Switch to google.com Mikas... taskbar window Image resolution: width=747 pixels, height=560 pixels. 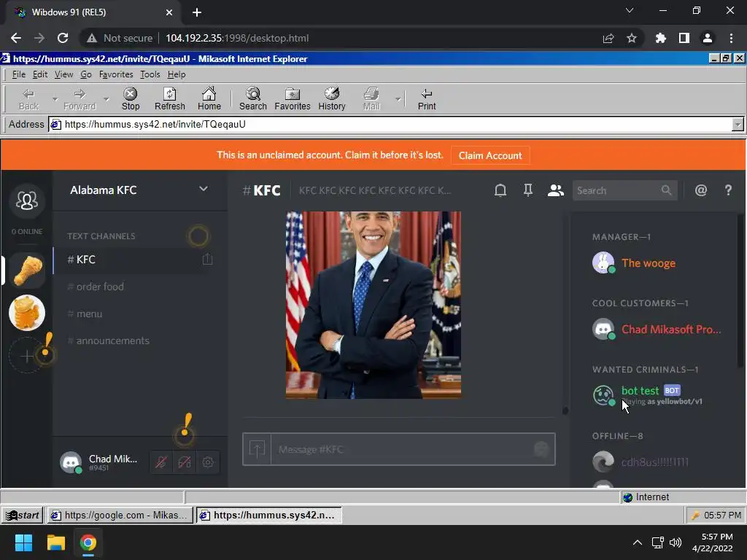pos(120,515)
